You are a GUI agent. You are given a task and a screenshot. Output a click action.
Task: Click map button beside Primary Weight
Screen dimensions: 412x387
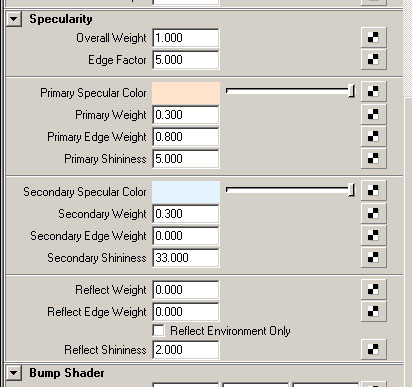[x=373, y=114]
